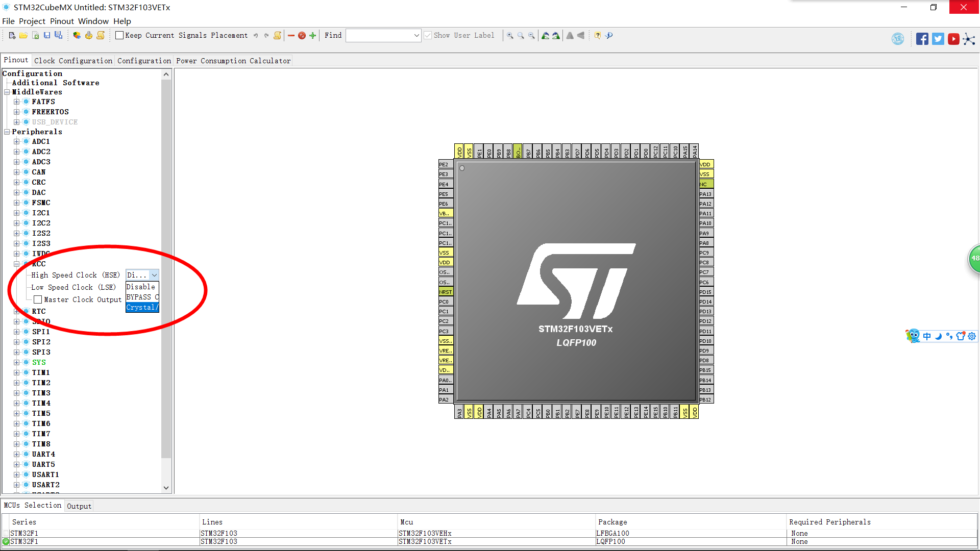Open the Twitter link icon

[938, 39]
